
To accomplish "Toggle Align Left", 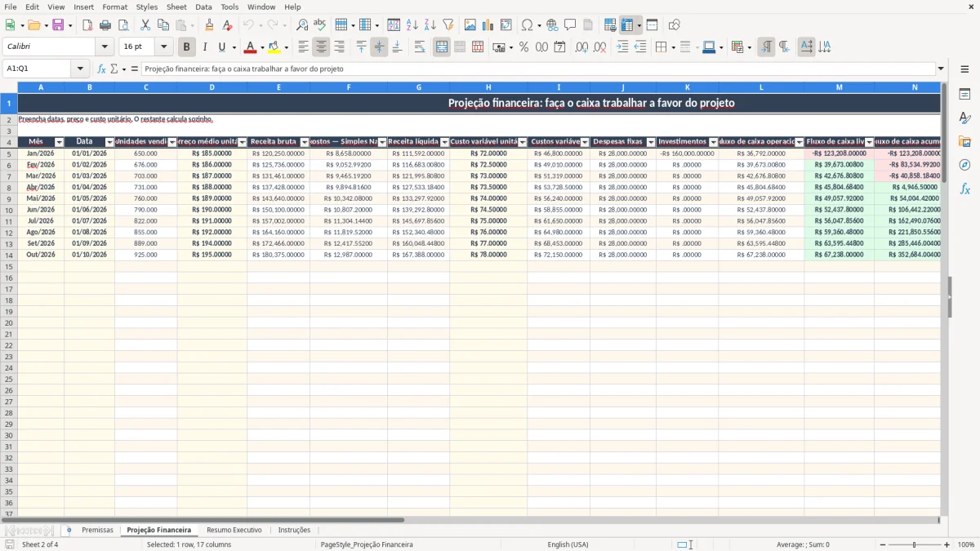I will (x=303, y=47).
